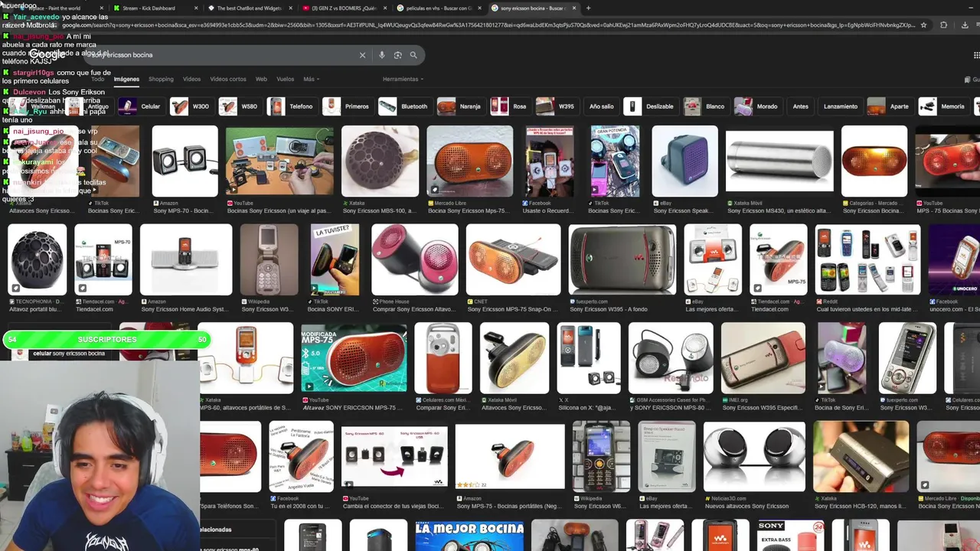Clear the Google search box text
The width and height of the screenshot is (980, 551).
[x=362, y=55]
